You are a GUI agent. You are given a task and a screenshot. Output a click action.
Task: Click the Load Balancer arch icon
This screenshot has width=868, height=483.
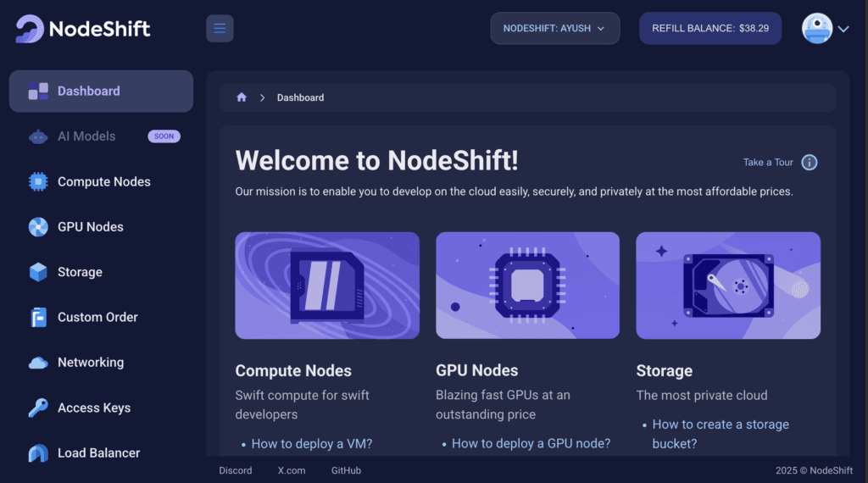38,453
